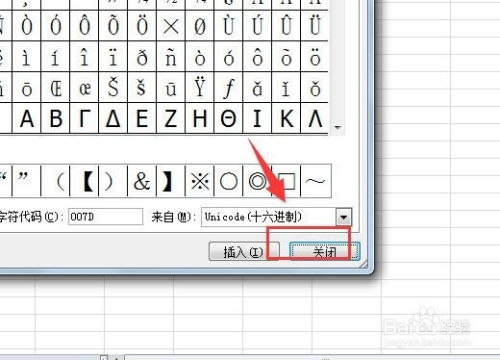Select Greek capital Alpha Α
Image resolution: width=500 pixels, height=360 pixels.
[x=27, y=118]
